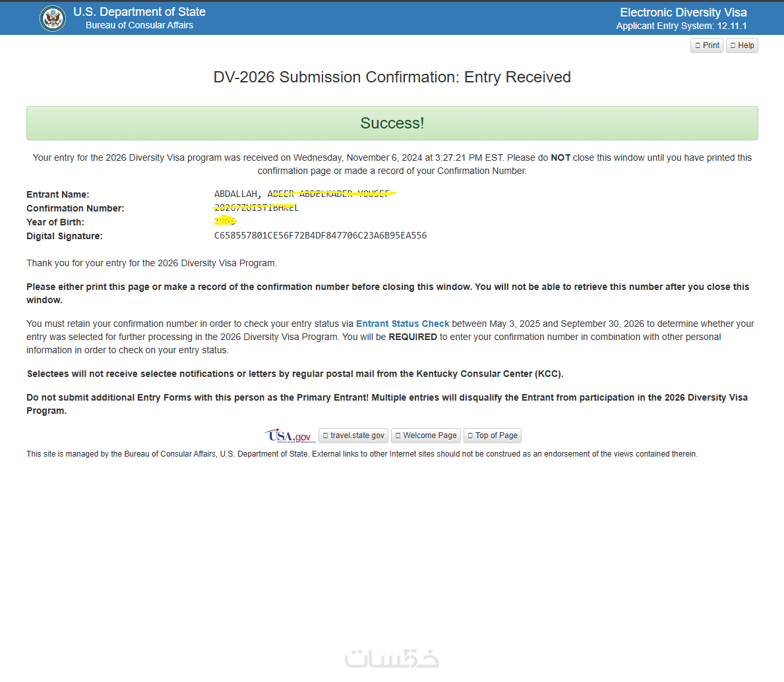Select the site managed by Bureau footer text
The image size is (784, 682).
click(x=362, y=454)
